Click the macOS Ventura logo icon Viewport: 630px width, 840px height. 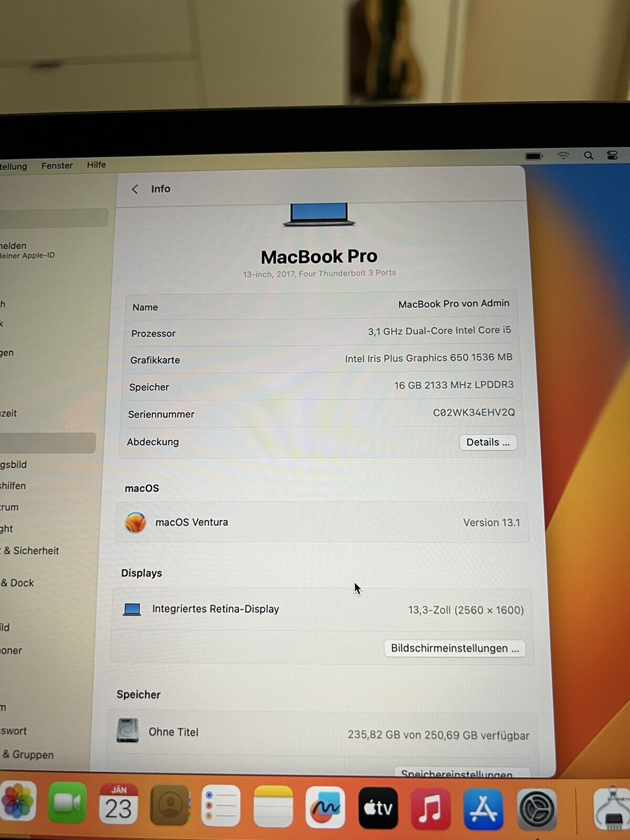pos(135,522)
